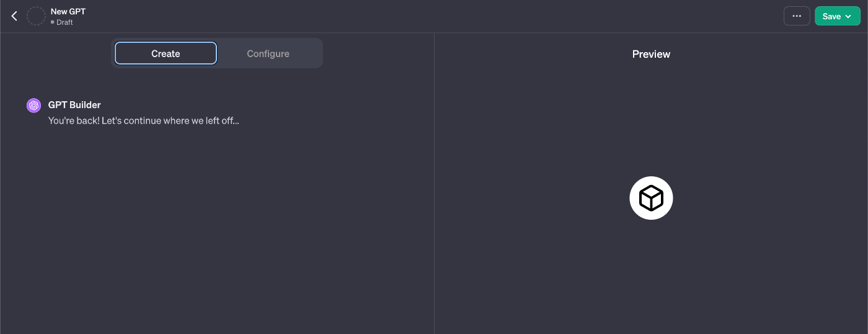Viewport: 868px width, 334px height.
Task: Click the gray Draft status dot
Action: pos(53,22)
